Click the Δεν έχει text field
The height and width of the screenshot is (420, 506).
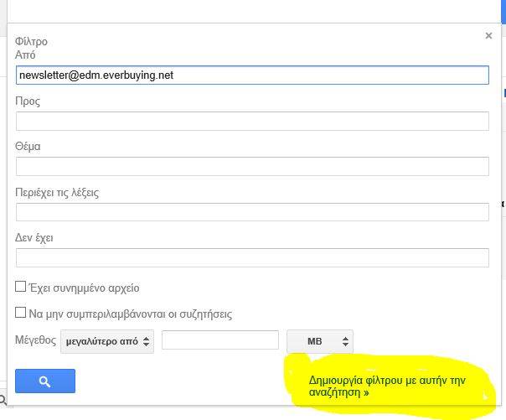[x=252, y=257]
